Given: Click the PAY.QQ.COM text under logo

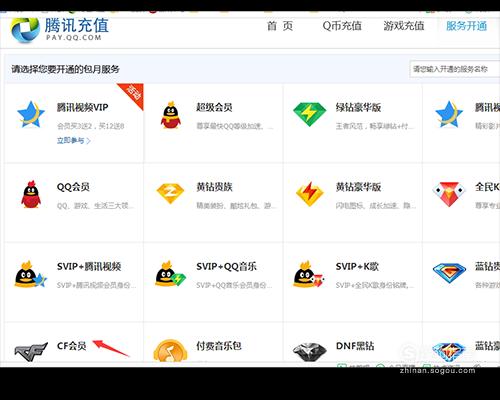Looking at the screenshot, I should [74, 38].
